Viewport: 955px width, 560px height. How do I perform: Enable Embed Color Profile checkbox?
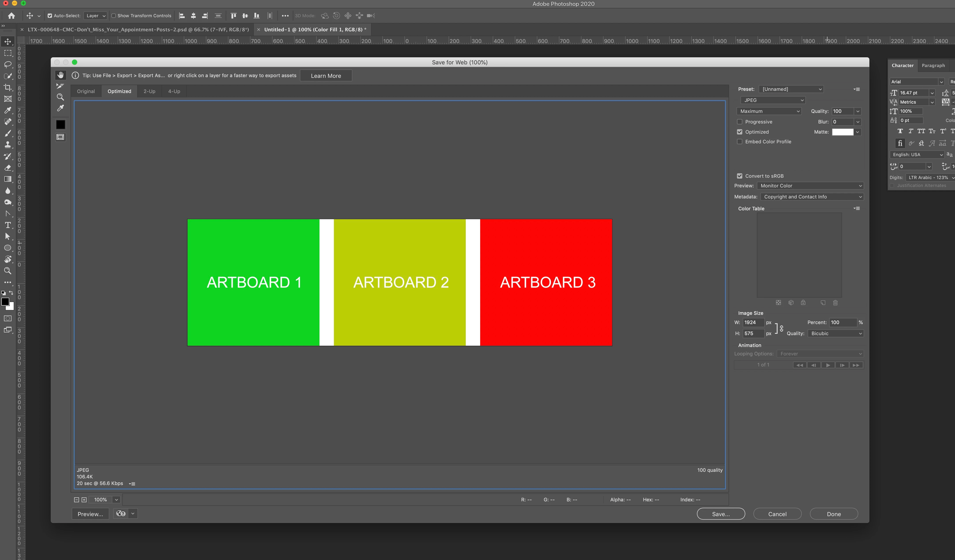(x=739, y=142)
